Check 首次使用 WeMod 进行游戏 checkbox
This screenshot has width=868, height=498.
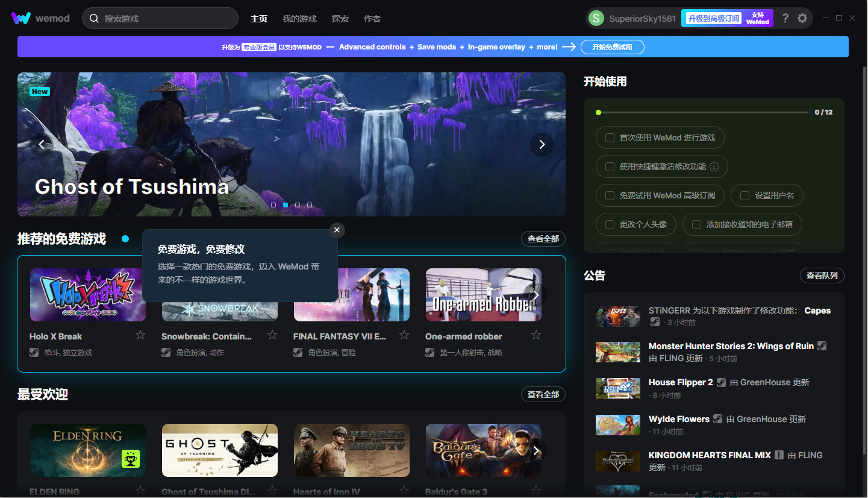pyautogui.click(x=610, y=137)
